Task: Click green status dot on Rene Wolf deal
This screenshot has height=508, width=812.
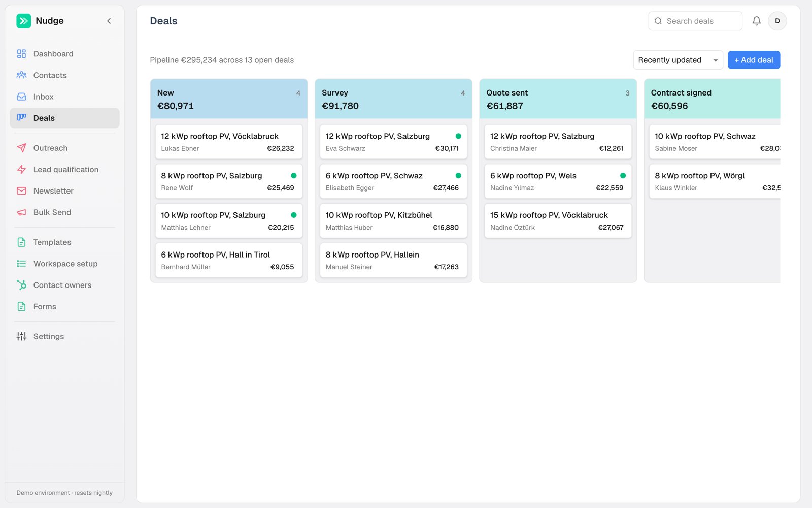Action: [294, 176]
